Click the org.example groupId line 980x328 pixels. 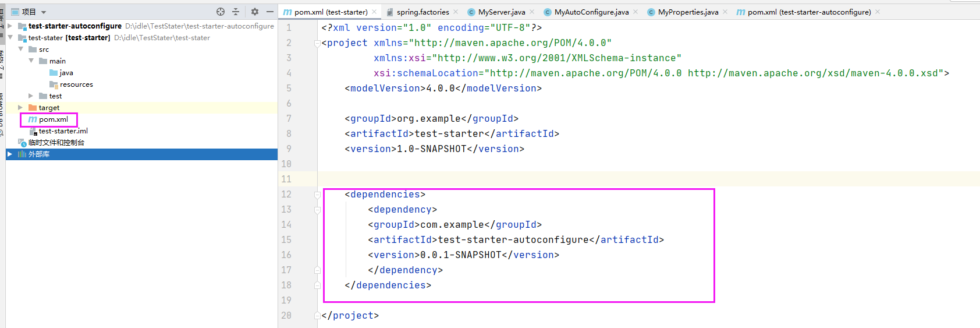(x=431, y=119)
